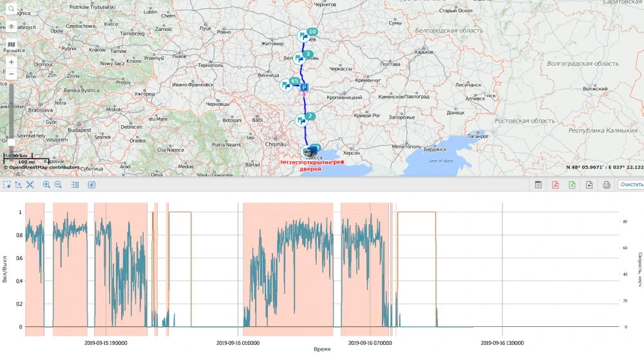The height and width of the screenshot is (354, 644).
Task: Toggle the eye visibility button on map
Action: pyautogui.click(x=11, y=27)
